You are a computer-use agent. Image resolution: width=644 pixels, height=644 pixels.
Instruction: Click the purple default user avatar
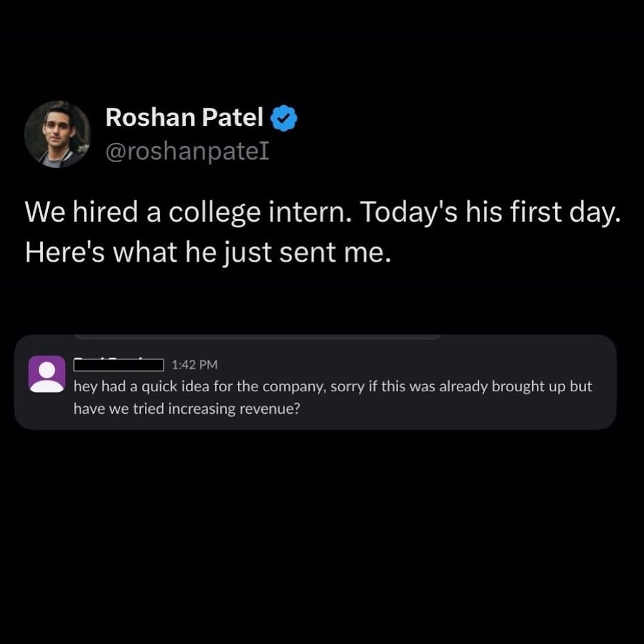click(47, 374)
